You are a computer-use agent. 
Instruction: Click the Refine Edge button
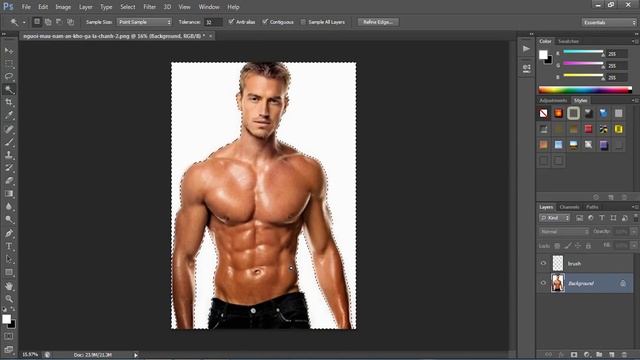click(378, 22)
